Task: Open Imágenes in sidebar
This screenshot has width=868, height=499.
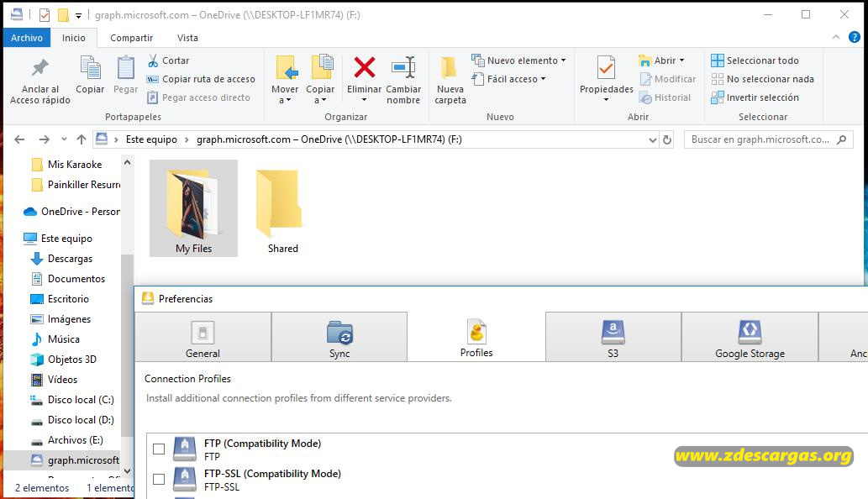Action: pyautogui.click(x=61, y=319)
